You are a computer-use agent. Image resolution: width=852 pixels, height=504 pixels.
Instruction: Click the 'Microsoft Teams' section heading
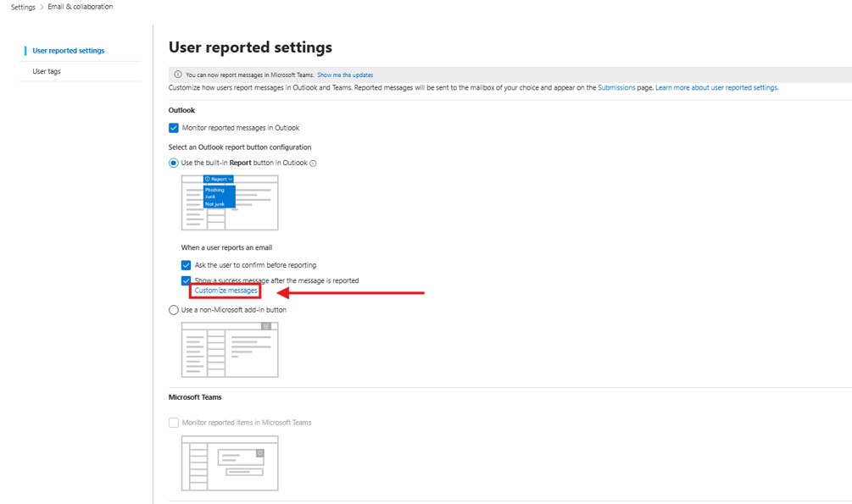click(x=195, y=397)
